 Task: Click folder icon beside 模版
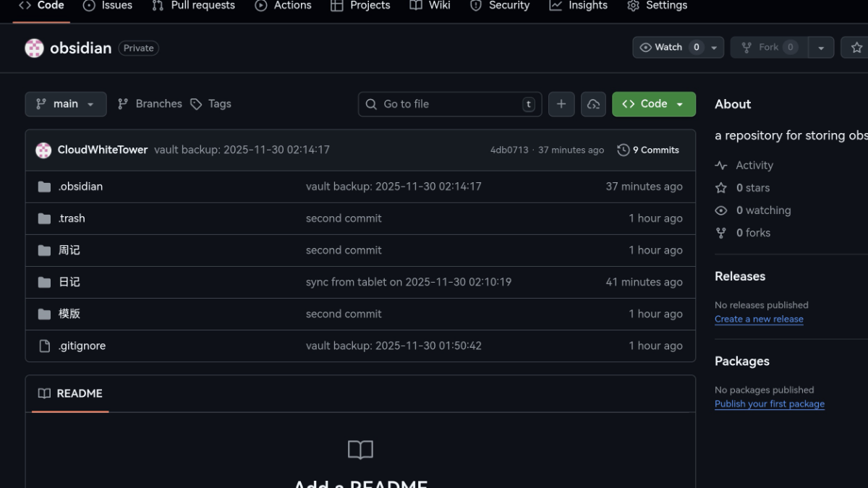coord(44,314)
